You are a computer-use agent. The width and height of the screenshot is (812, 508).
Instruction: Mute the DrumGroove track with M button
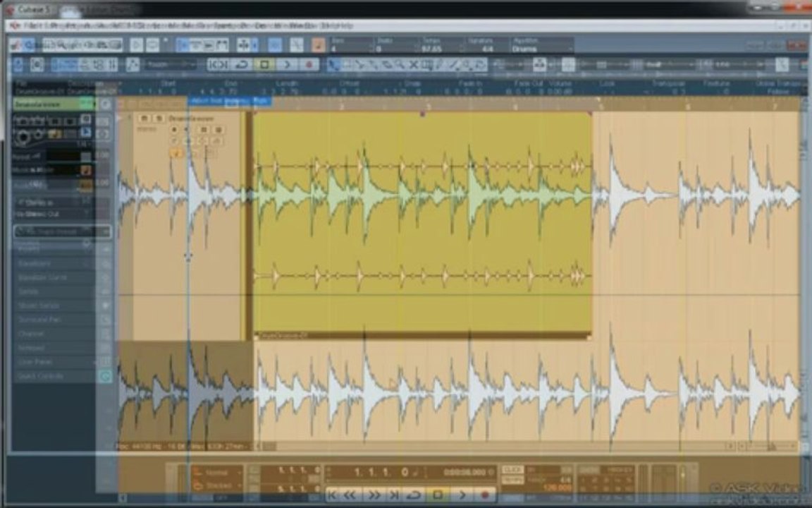tap(145, 119)
